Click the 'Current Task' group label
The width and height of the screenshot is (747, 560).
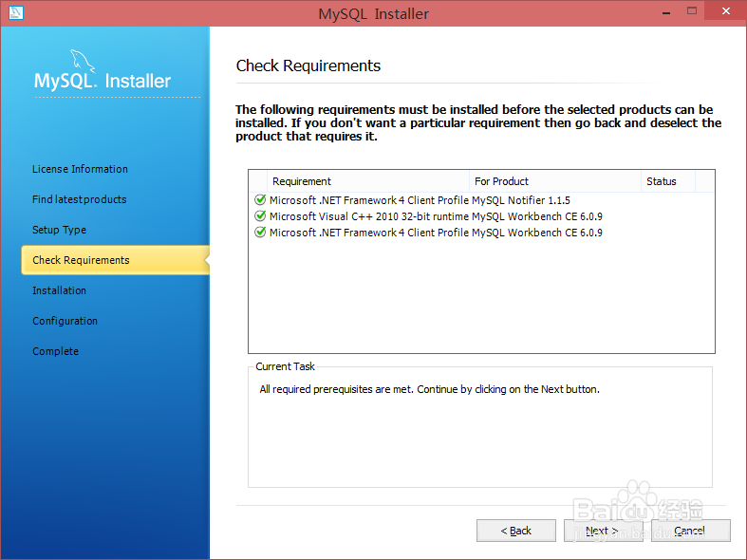pos(285,366)
